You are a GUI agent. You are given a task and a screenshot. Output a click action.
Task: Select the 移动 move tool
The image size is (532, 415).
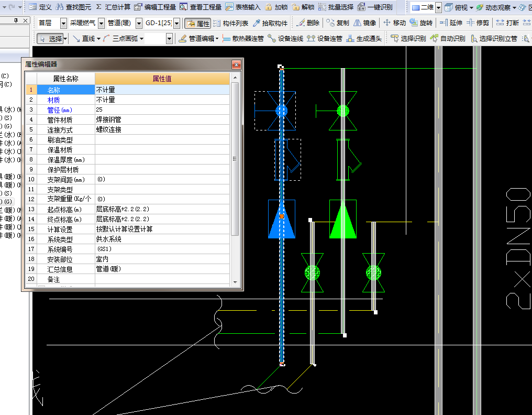(x=394, y=23)
